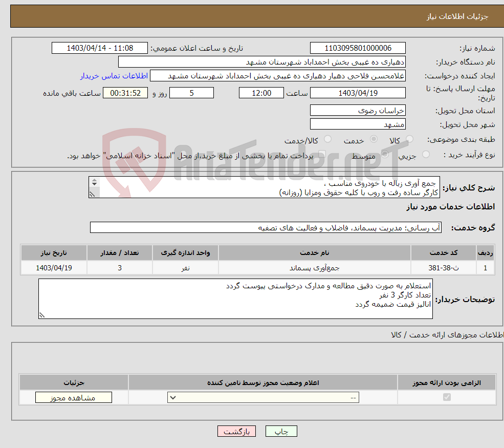Click the need number field 1103095801000006
Viewport: 504px width, 448px height.
click(358, 48)
